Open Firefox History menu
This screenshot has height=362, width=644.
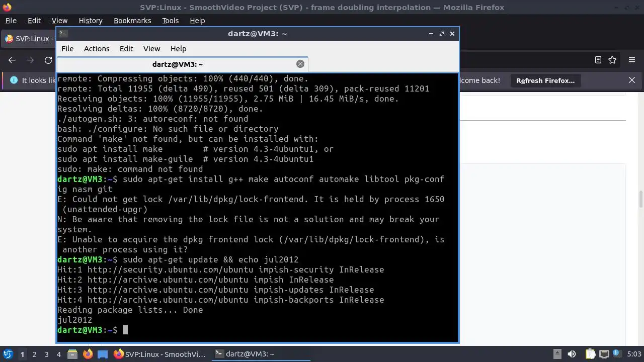(x=91, y=21)
